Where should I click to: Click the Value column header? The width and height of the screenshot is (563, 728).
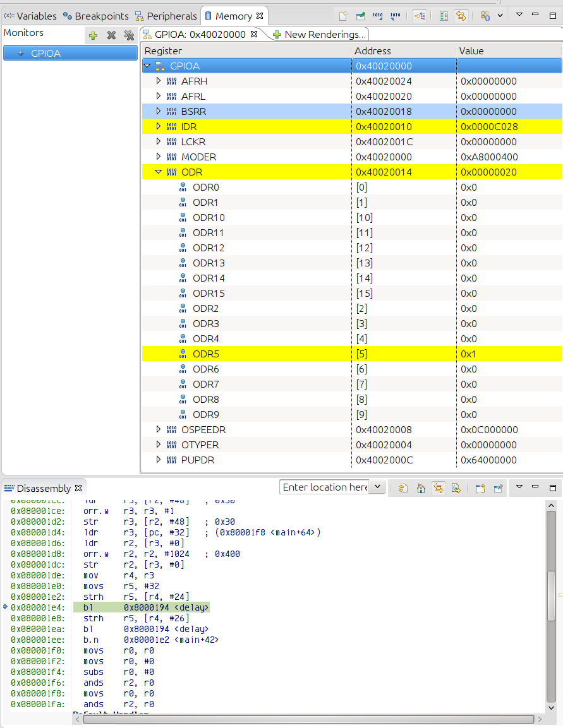point(509,51)
